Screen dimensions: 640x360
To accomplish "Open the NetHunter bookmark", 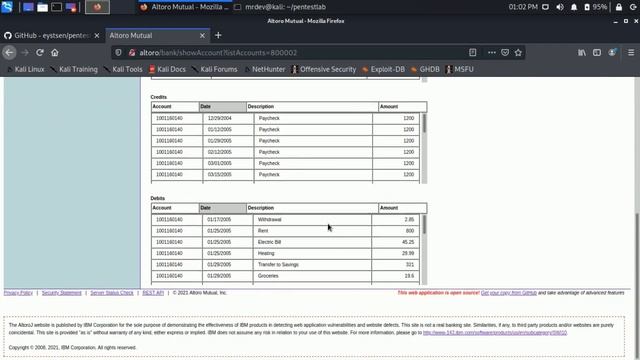I will [264, 69].
